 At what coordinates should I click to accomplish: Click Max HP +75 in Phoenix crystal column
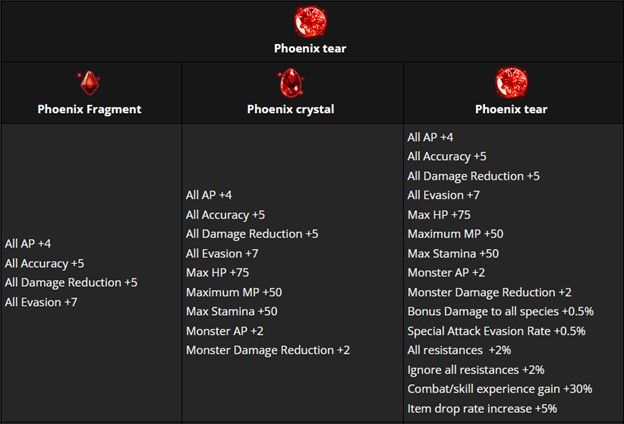tap(217, 273)
